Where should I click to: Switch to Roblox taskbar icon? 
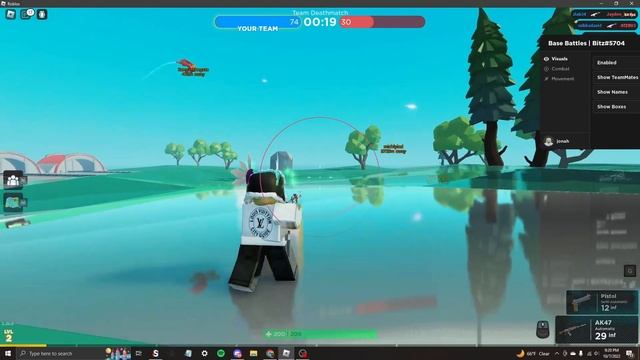(x=286, y=353)
